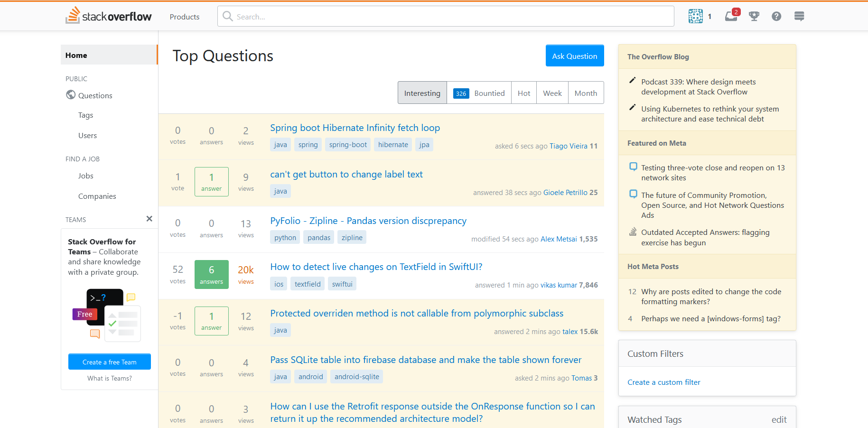The width and height of the screenshot is (868, 428).
Task: Click the Create a free Team button
Action: tap(110, 362)
